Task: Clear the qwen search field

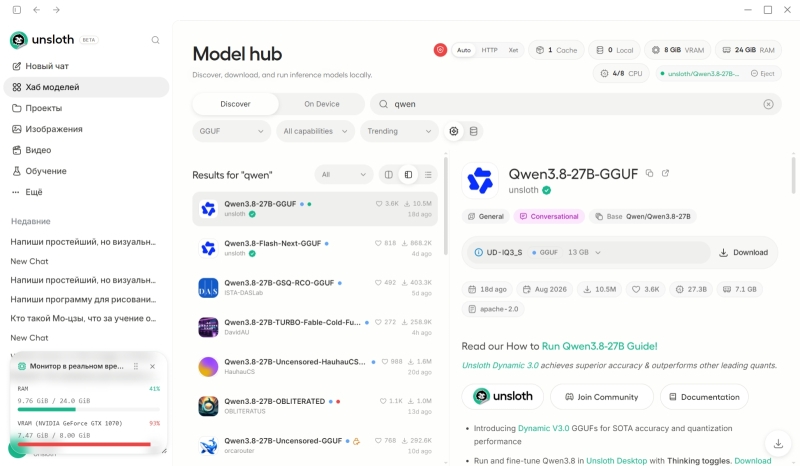Action: point(768,104)
